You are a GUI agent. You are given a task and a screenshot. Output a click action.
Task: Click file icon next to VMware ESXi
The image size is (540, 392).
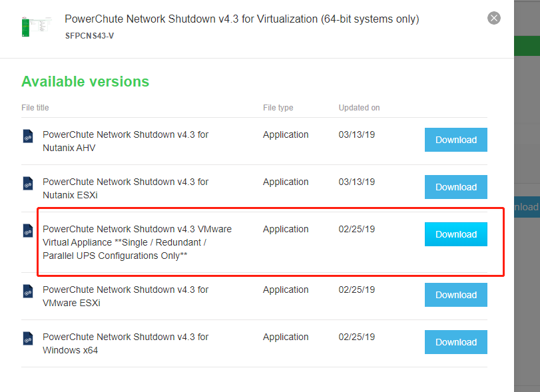click(x=28, y=291)
